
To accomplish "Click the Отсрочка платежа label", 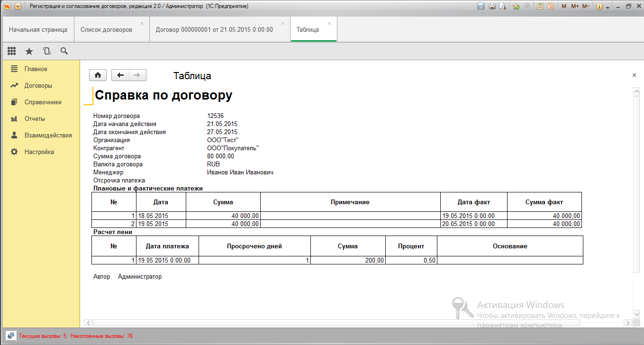I will 119,181.
